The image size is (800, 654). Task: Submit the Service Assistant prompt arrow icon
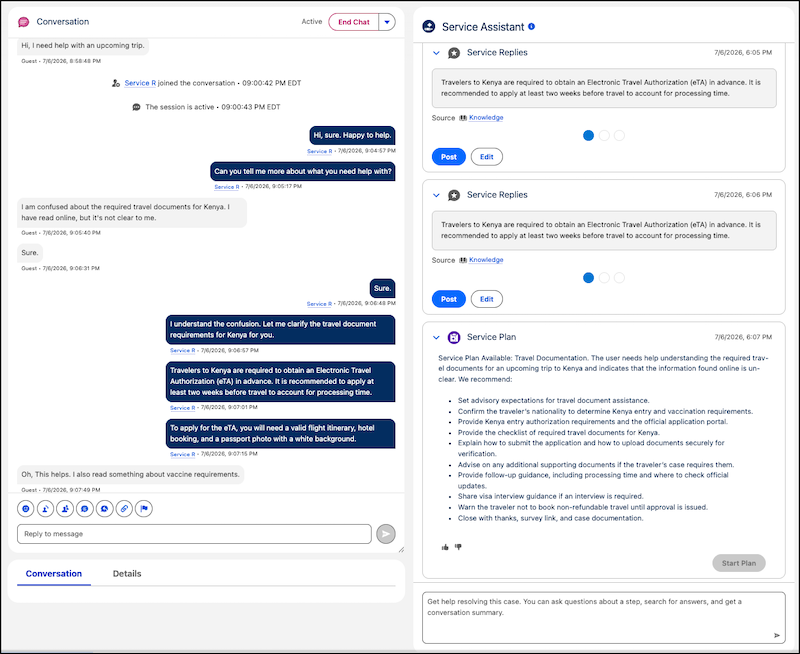click(x=777, y=635)
